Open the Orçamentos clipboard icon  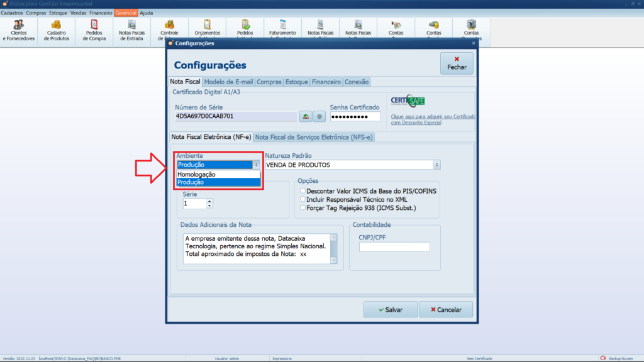pos(207,25)
